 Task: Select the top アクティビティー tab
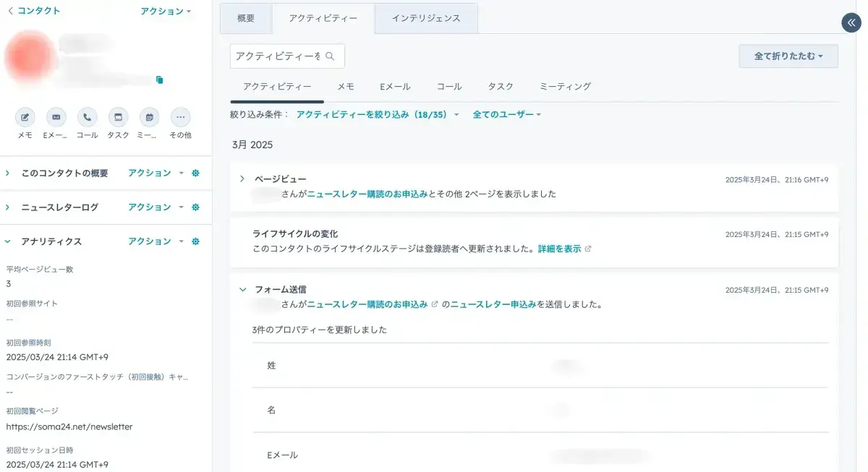coord(323,18)
